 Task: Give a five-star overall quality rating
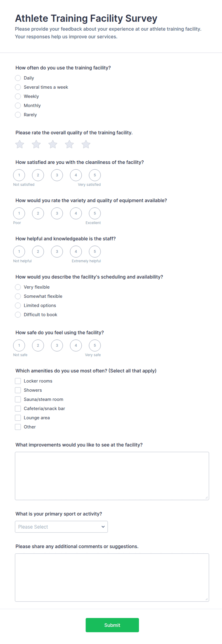[x=86, y=144]
